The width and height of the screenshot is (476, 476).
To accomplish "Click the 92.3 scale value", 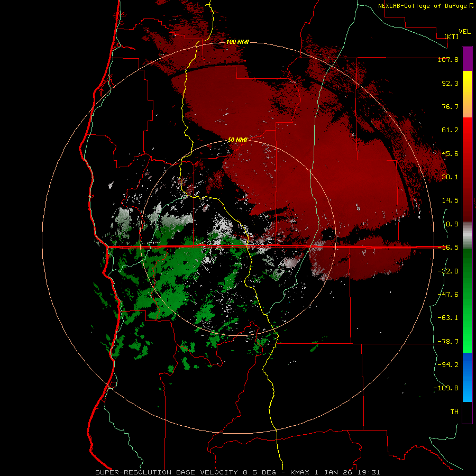I will [x=450, y=83].
